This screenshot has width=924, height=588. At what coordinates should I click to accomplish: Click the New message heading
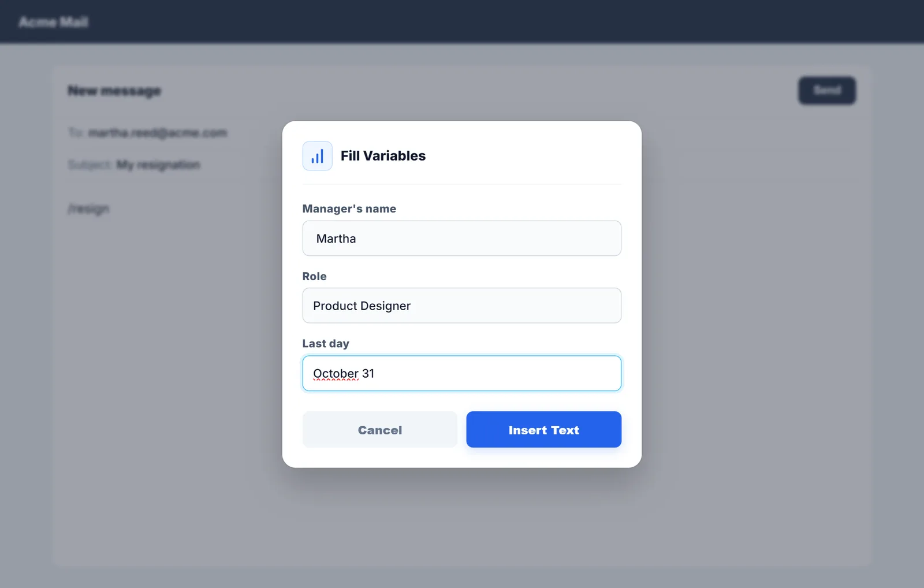click(x=114, y=91)
